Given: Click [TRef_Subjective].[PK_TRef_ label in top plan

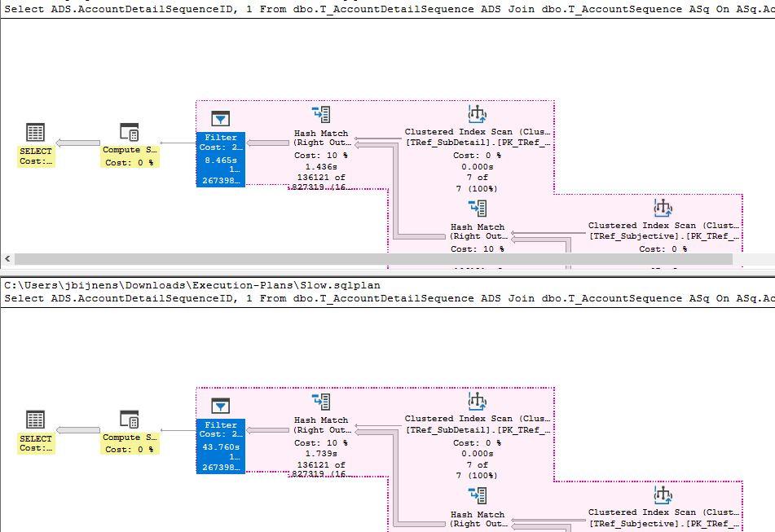Looking at the screenshot, I should pos(663,236).
